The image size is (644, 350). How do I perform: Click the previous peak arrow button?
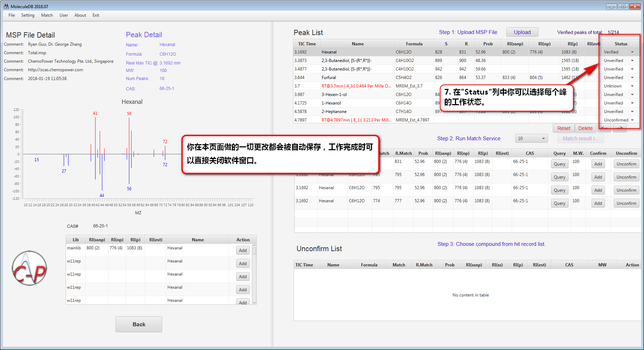605,128
